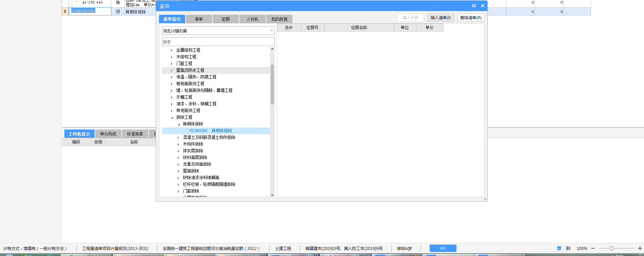The height and width of the screenshot is (256, 644).
Task: Select 保温、隔热、防腐工程 tree row
Action: coord(216,77)
